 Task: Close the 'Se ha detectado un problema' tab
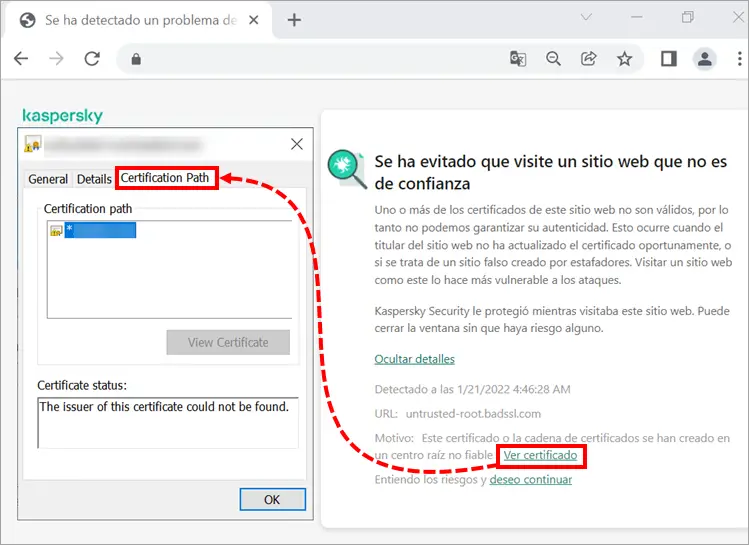click(254, 20)
